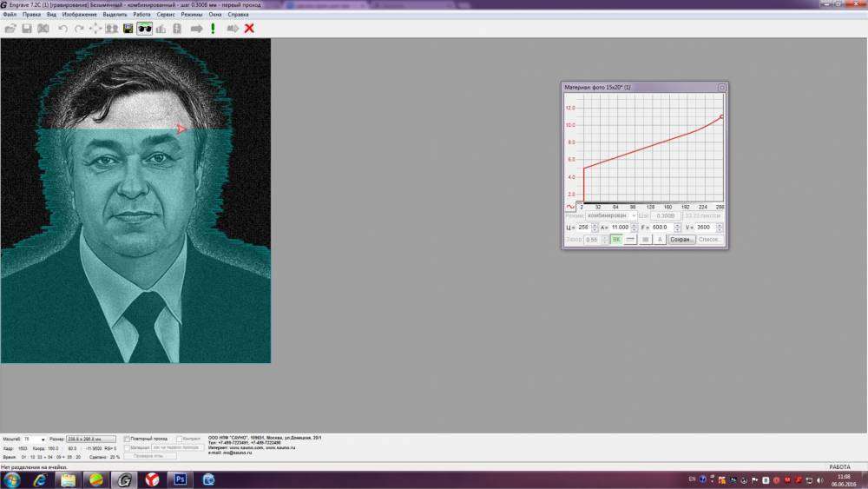The width and height of the screenshot is (868, 489).
Task: Click the taskbar clock
Action: coord(844,480)
